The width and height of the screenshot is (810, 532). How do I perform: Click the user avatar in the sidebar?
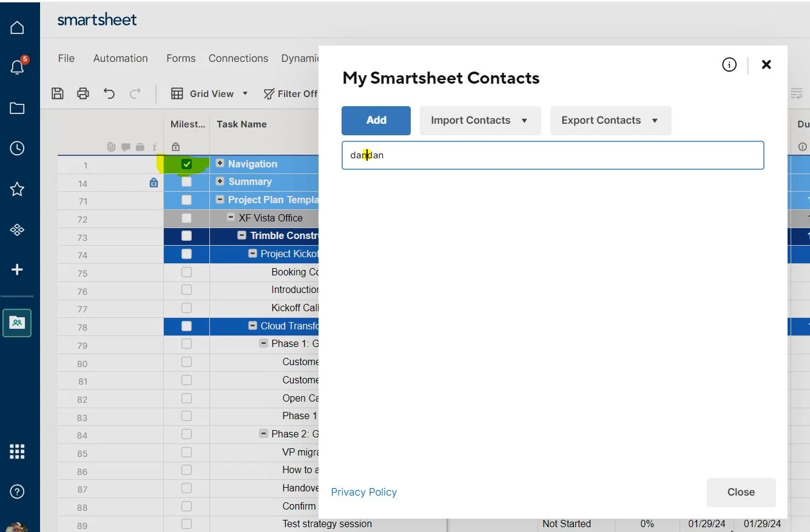point(17,527)
